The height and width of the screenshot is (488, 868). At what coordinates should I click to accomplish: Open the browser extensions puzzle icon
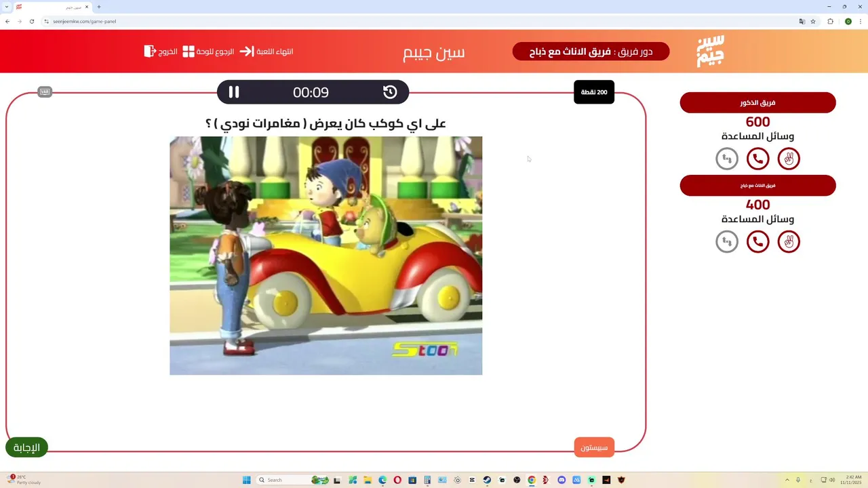coord(830,21)
